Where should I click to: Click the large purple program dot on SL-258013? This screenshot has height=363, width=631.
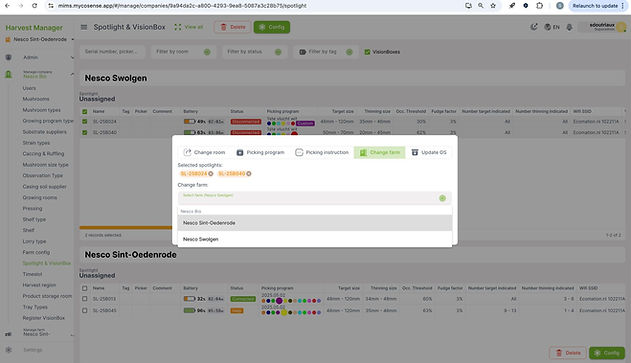click(x=279, y=301)
